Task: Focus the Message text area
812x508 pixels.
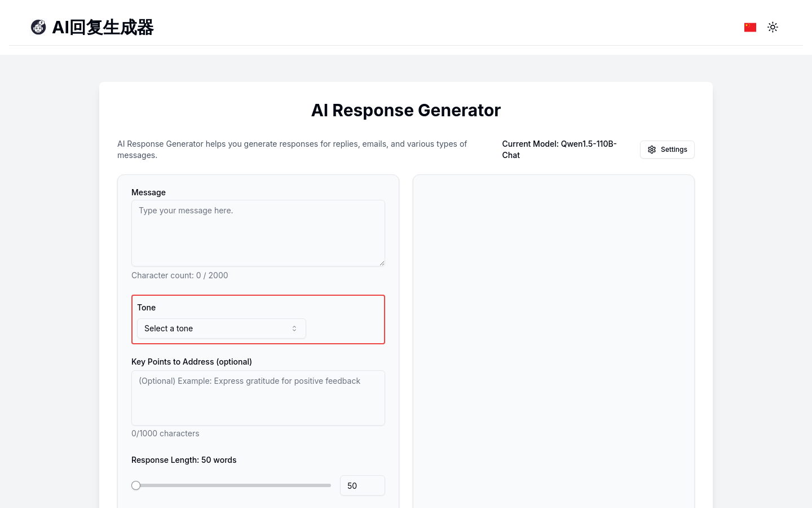Action: 258,233
